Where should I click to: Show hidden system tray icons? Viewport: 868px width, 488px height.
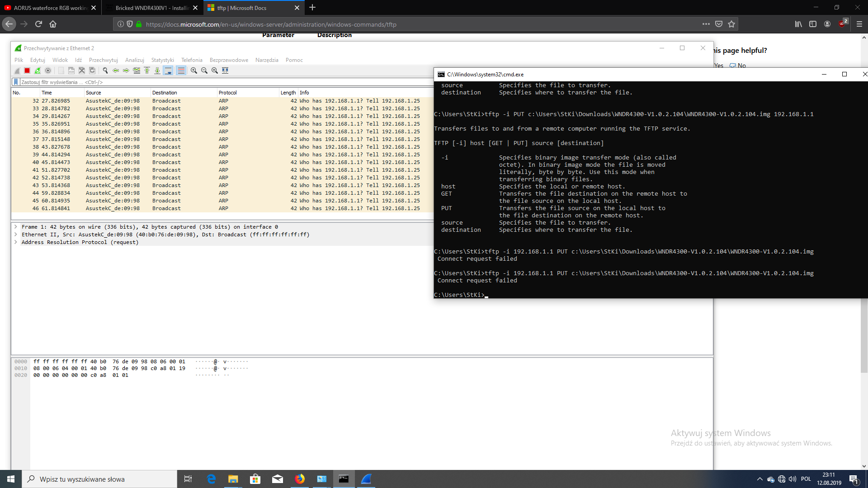[759, 479]
